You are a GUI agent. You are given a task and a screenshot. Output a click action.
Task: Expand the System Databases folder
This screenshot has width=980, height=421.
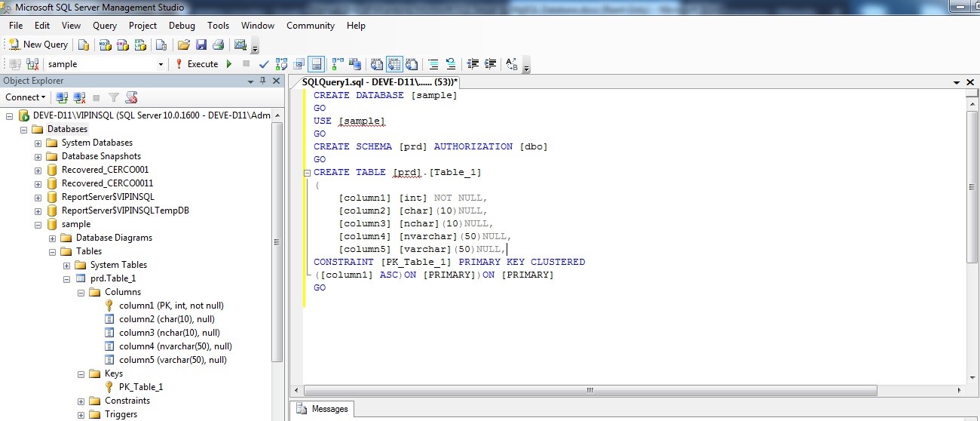point(38,143)
